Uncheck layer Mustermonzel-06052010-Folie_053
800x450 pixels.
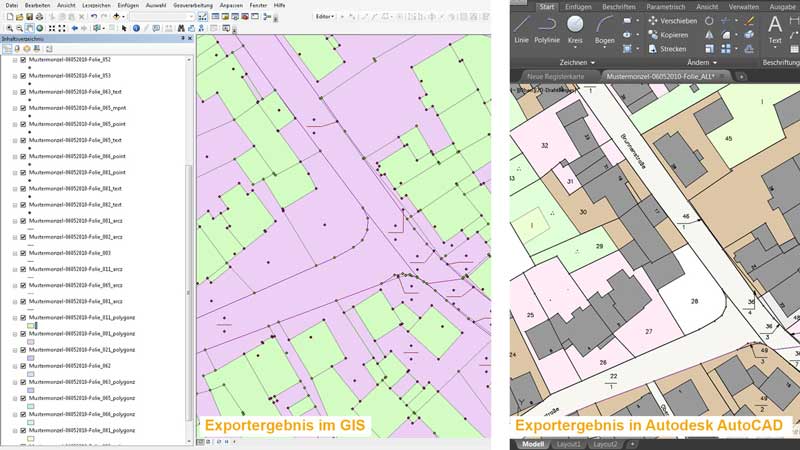click(23, 76)
